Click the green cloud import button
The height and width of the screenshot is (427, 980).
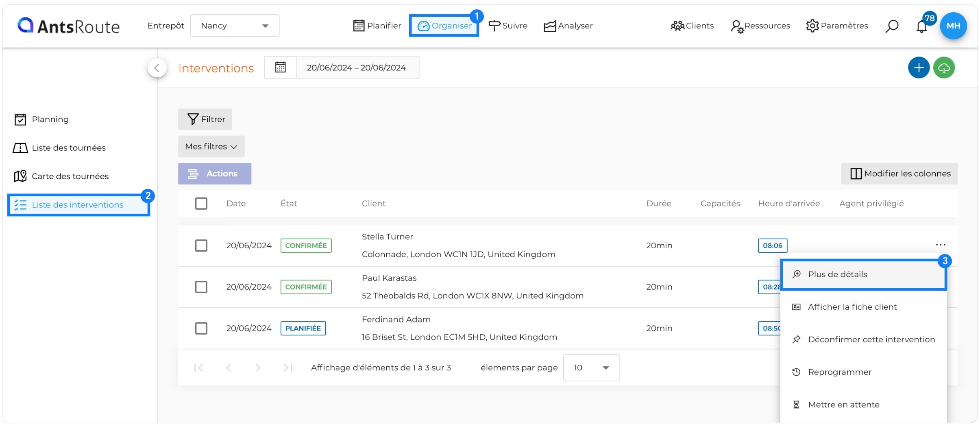944,68
